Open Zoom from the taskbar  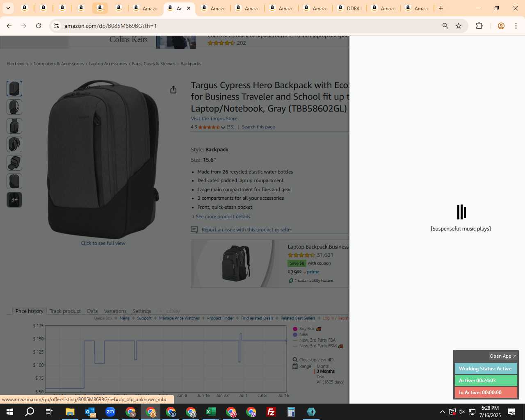coord(110,412)
